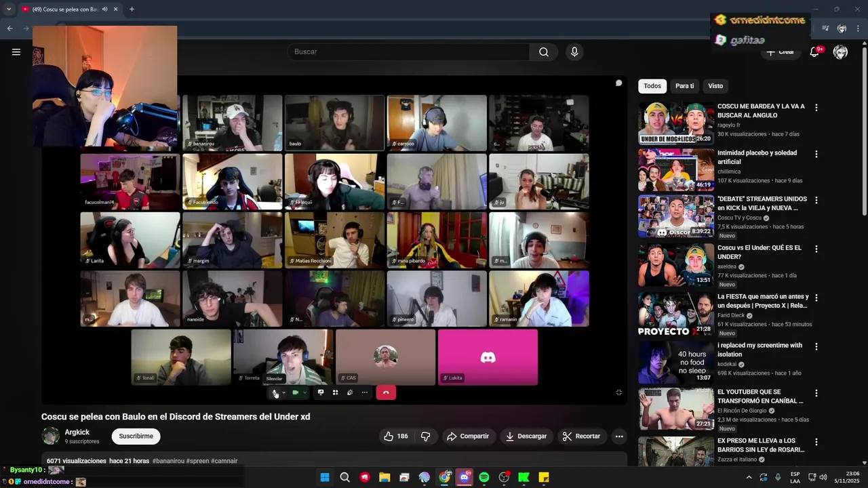Open options menu for isolation screentime video

pos(816,346)
